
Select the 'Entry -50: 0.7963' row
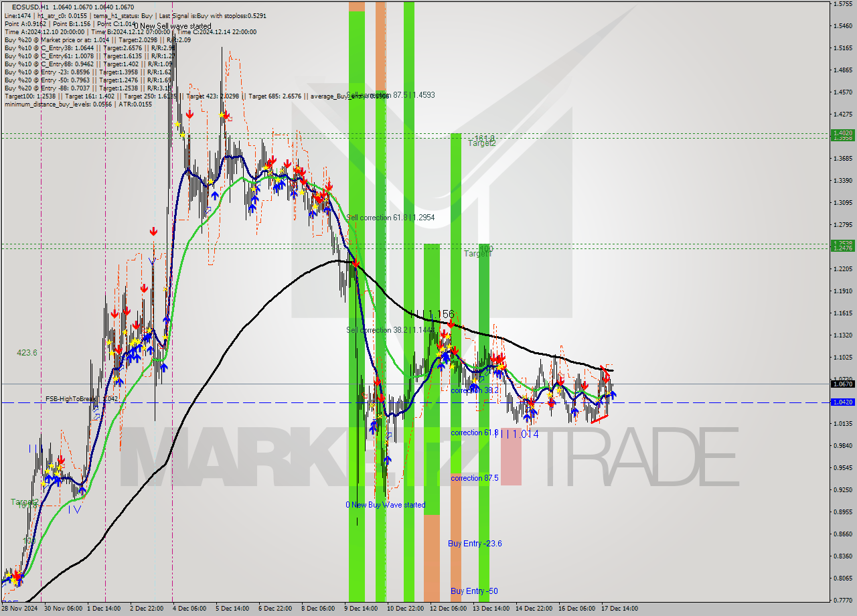point(88,80)
